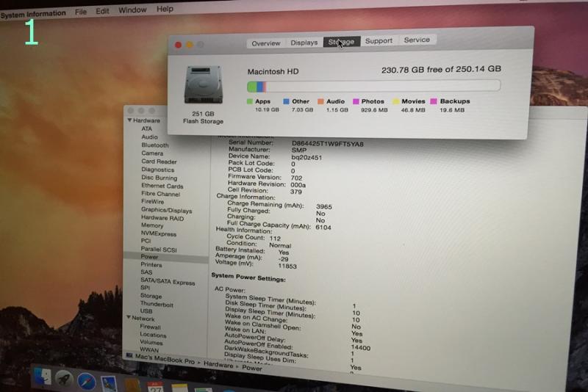Select Storage in the Hardware sidebar
The width and height of the screenshot is (588, 392).
pyautogui.click(x=151, y=296)
